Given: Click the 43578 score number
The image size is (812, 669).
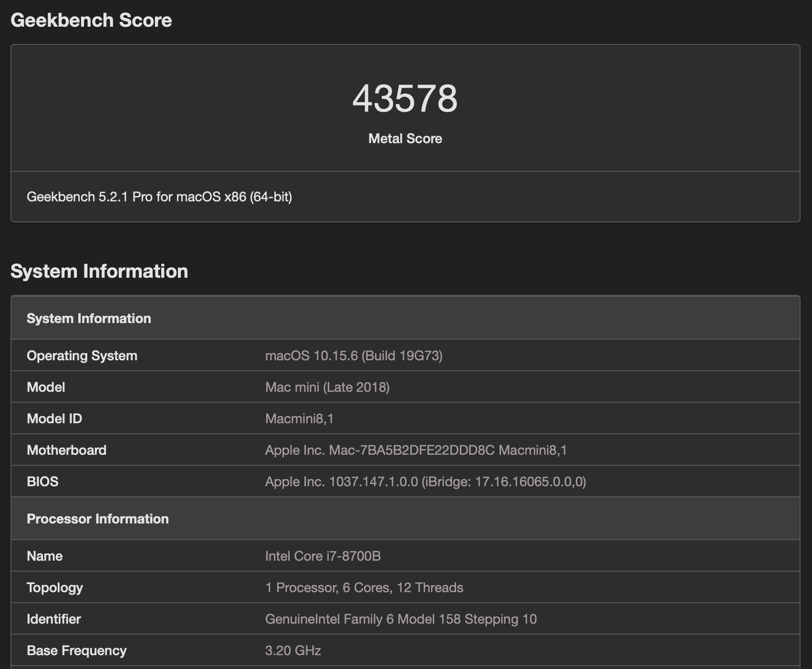Looking at the screenshot, I should pos(405,98).
